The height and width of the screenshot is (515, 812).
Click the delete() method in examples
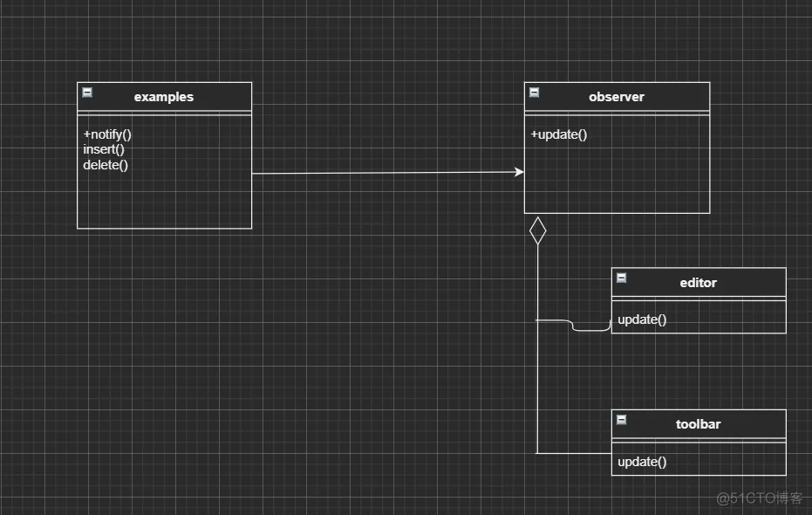point(106,165)
